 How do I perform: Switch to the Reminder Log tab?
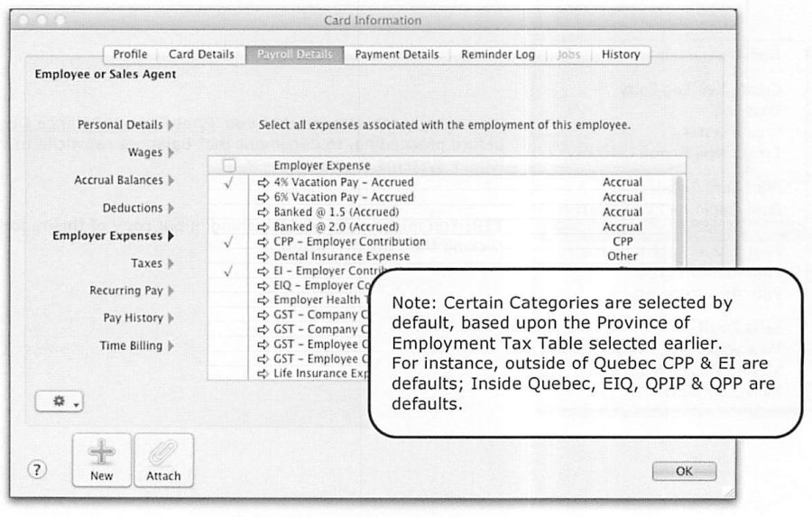click(x=498, y=54)
